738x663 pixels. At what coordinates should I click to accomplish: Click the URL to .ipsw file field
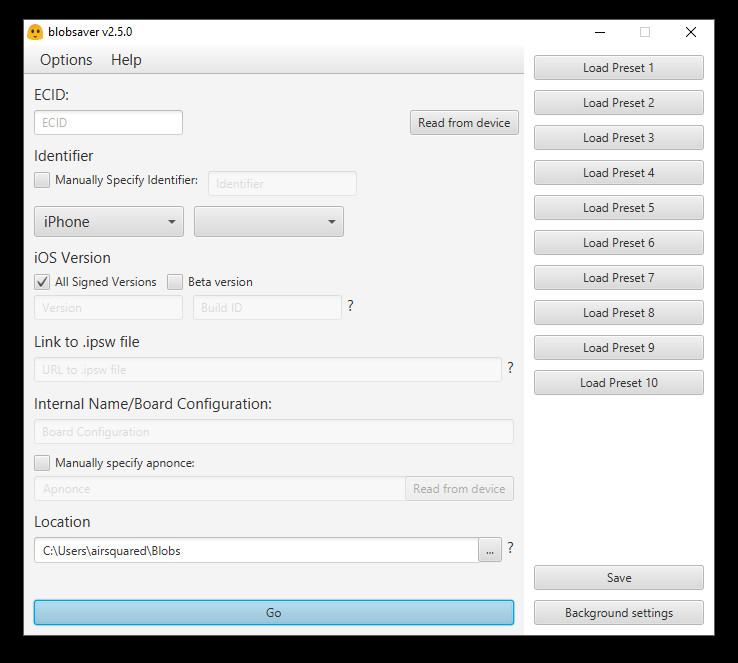point(268,370)
